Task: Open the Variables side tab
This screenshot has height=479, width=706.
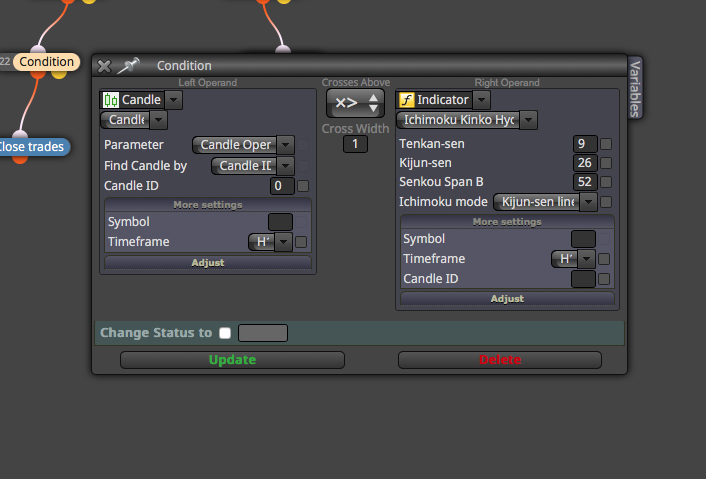Action: click(635, 88)
